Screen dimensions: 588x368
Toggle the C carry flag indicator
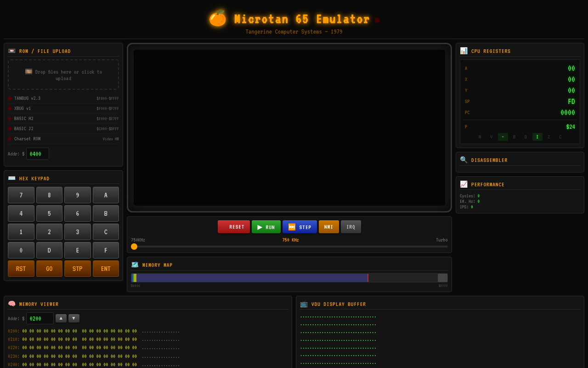[560, 137]
